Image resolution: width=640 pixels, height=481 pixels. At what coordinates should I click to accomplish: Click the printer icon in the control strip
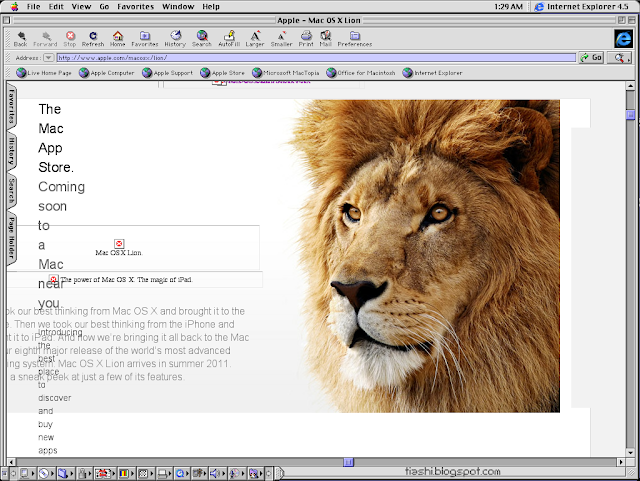pyautogui.click(x=162, y=473)
